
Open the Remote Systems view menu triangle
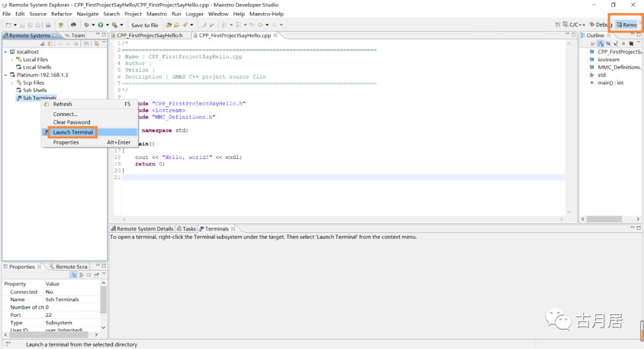(x=104, y=43)
